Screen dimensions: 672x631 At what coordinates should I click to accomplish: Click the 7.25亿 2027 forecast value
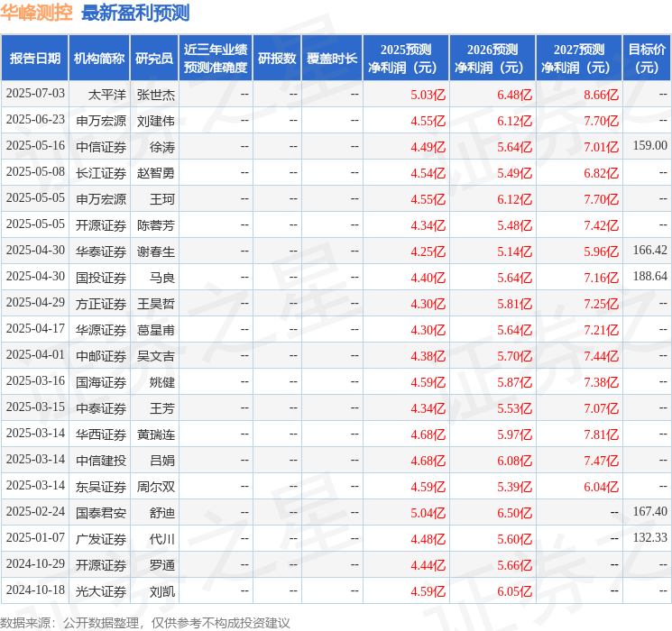tap(602, 304)
